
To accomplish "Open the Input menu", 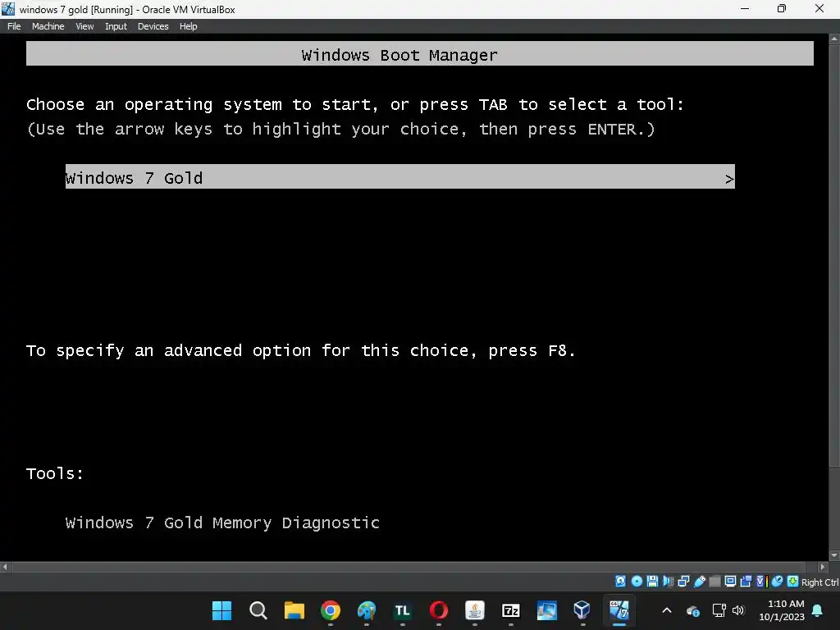I will pos(116,26).
